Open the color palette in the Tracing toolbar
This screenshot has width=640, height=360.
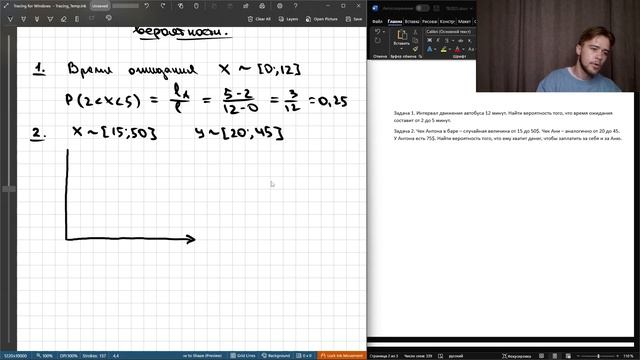click(109, 18)
